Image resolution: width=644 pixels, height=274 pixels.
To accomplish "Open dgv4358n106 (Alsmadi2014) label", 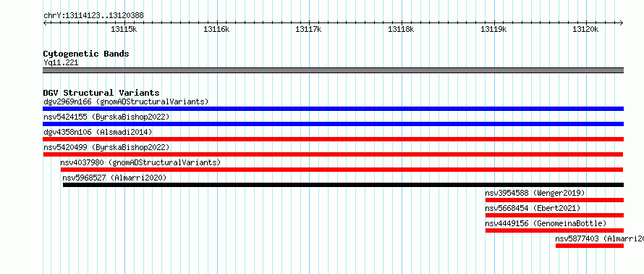I will [98, 132].
